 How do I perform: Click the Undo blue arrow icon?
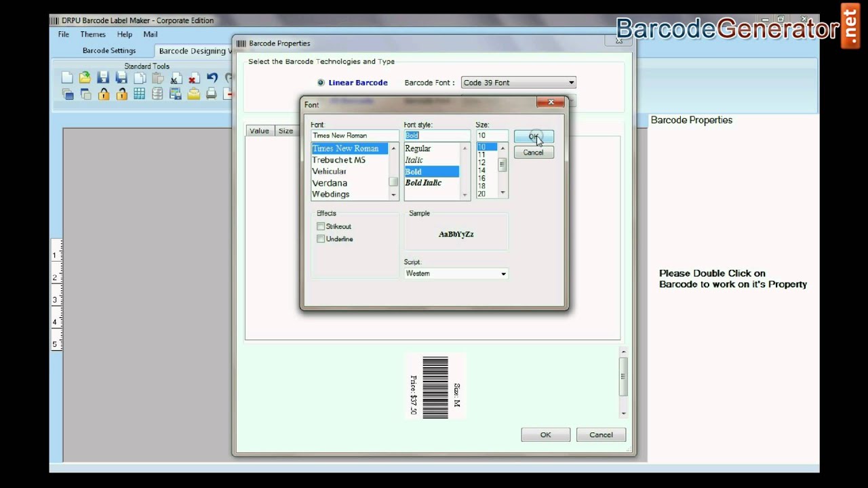[212, 78]
